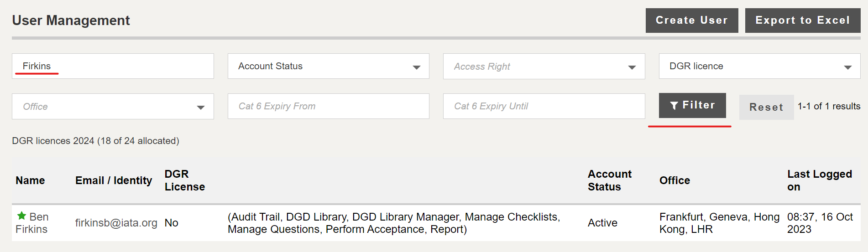
Task: Click the Firkins search input field
Action: pyautogui.click(x=113, y=66)
